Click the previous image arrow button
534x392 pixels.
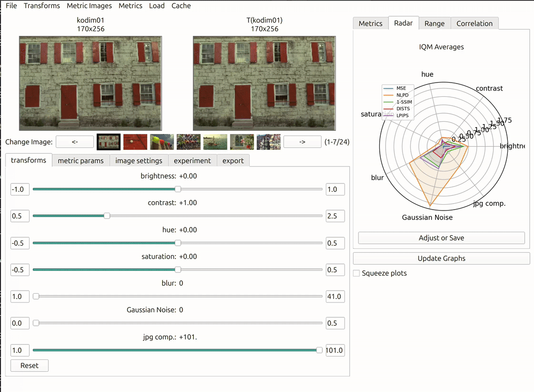tap(75, 142)
